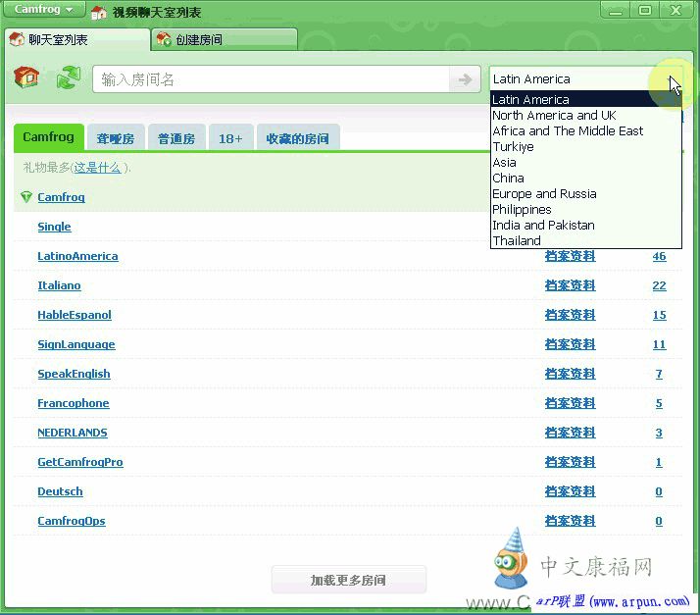The width and height of the screenshot is (700, 615).
Task: Switch to the 聊天室列表 tab
Action: click(x=76, y=40)
